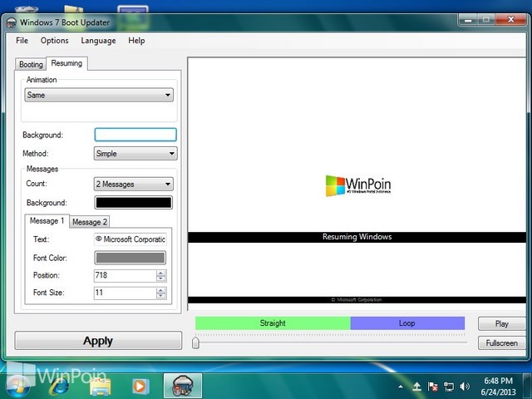
Task: Pick the black Messages Background color swatch
Action: click(133, 203)
